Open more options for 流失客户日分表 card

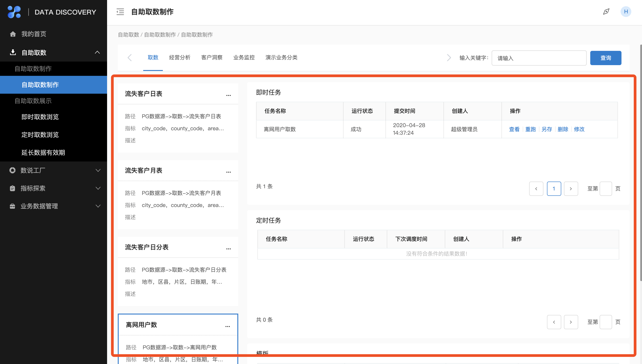[228, 248]
